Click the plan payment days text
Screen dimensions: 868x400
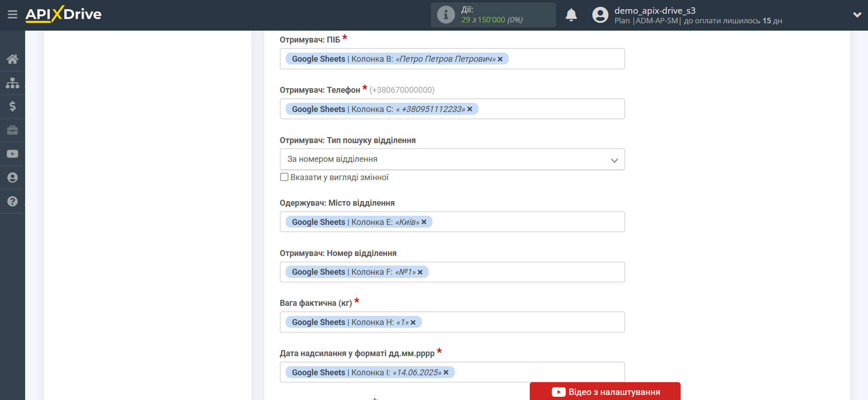click(698, 21)
